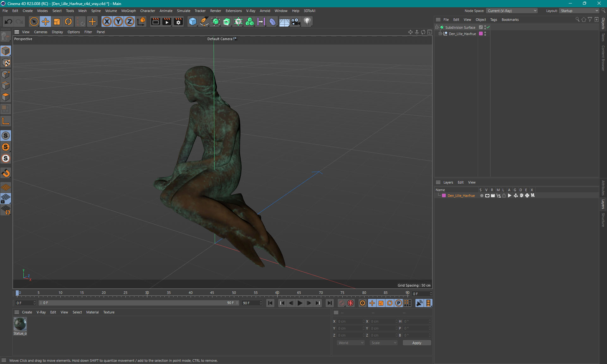Expand Den_Lille_Havfrue object hierarchy
607x364 pixels.
click(x=440, y=33)
